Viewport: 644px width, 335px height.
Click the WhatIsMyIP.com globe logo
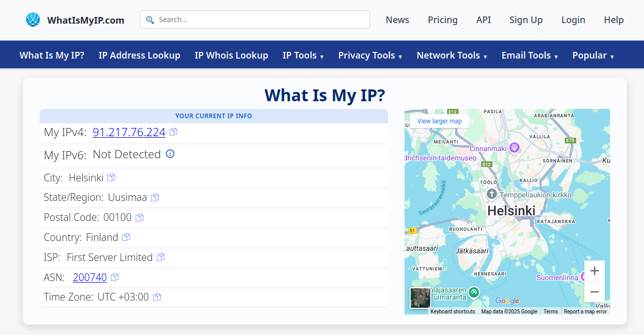[x=33, y=20]
